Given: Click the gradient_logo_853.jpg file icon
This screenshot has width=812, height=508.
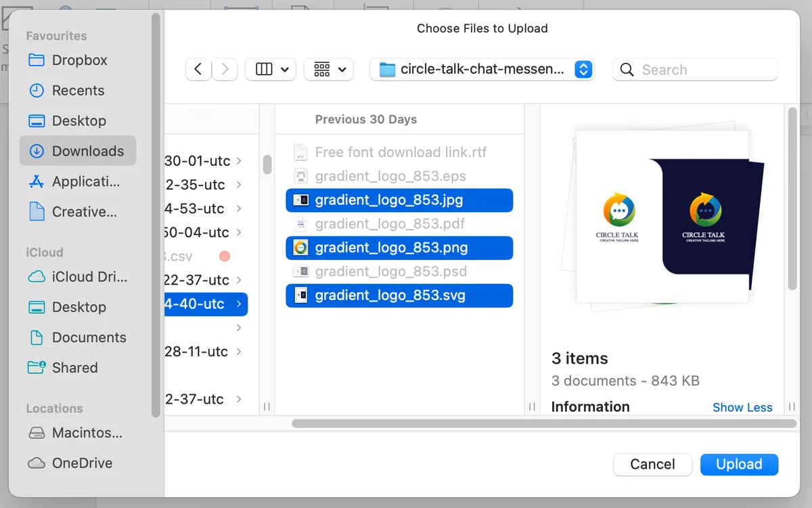Looking at the screenshot, I should (x=301, y=200).
